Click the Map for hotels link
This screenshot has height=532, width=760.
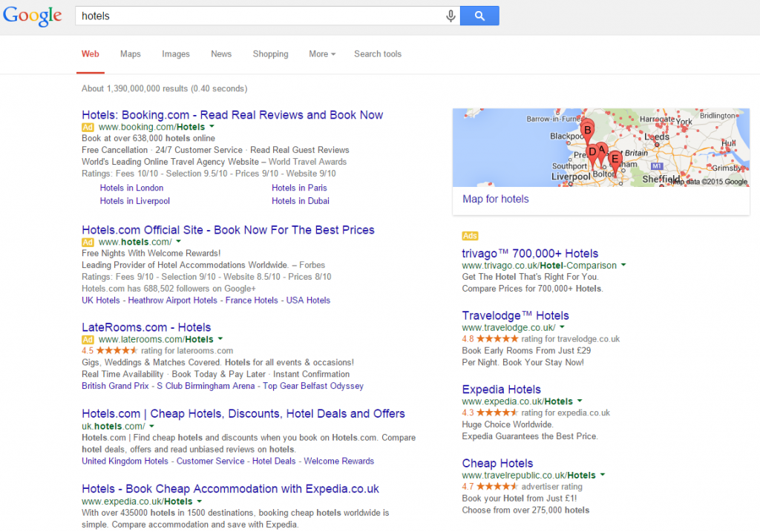pyautogui.click(x=495, y=199)
